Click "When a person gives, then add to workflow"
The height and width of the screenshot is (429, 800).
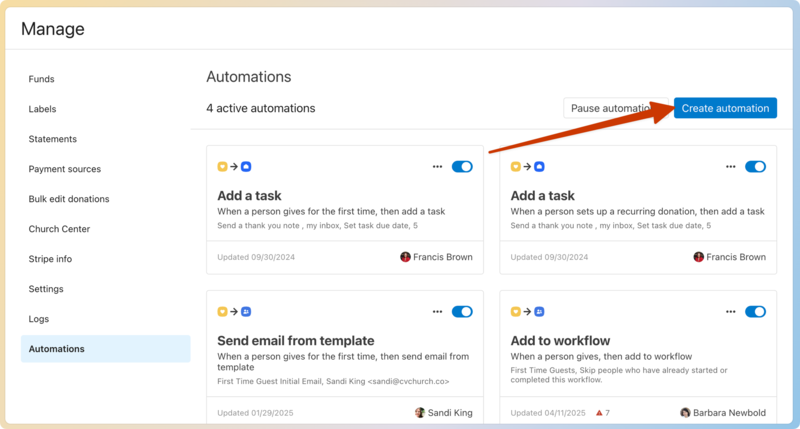point(601,357)
